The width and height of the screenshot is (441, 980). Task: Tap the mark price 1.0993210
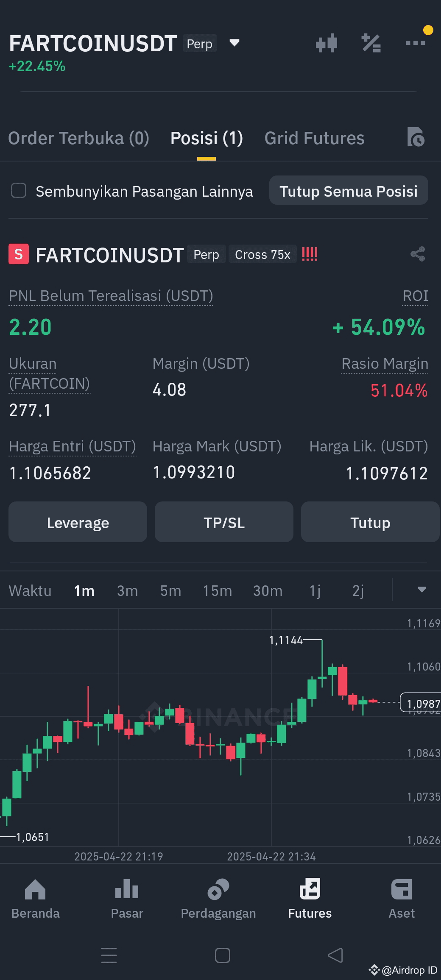[194, 472]
